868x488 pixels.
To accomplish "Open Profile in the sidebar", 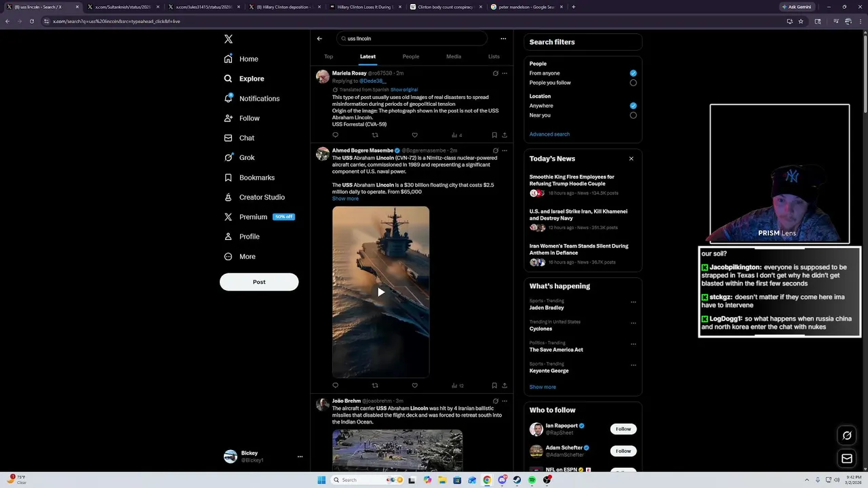I will pos(242,237).
